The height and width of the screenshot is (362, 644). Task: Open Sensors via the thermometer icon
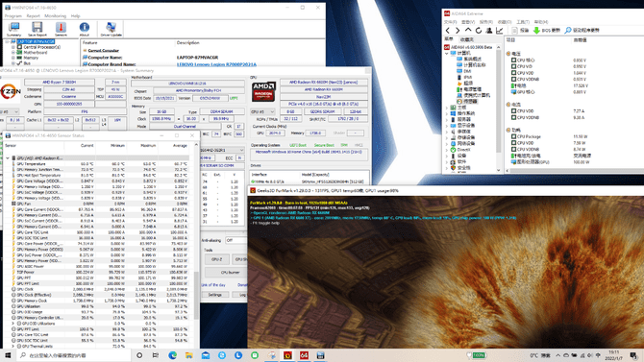61,29
